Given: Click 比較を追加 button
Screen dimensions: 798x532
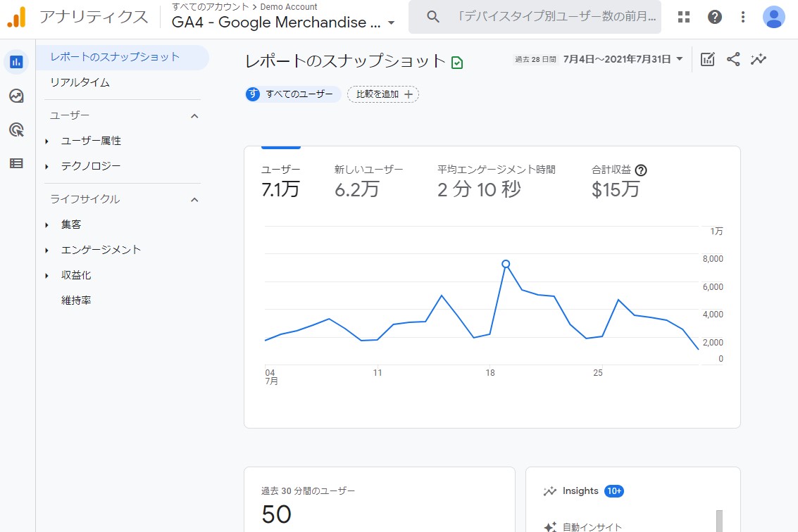Looking at the screenshot, I should click(x=383, y=94).
